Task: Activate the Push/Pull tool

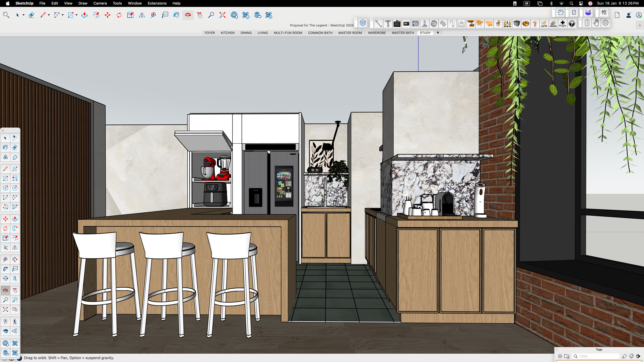Action: [x=84, y=15]
